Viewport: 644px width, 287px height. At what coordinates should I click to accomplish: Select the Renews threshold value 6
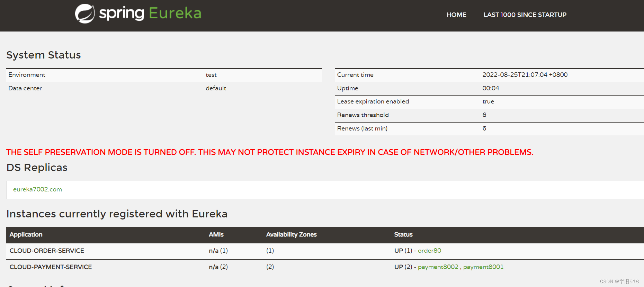pos(484,115)
